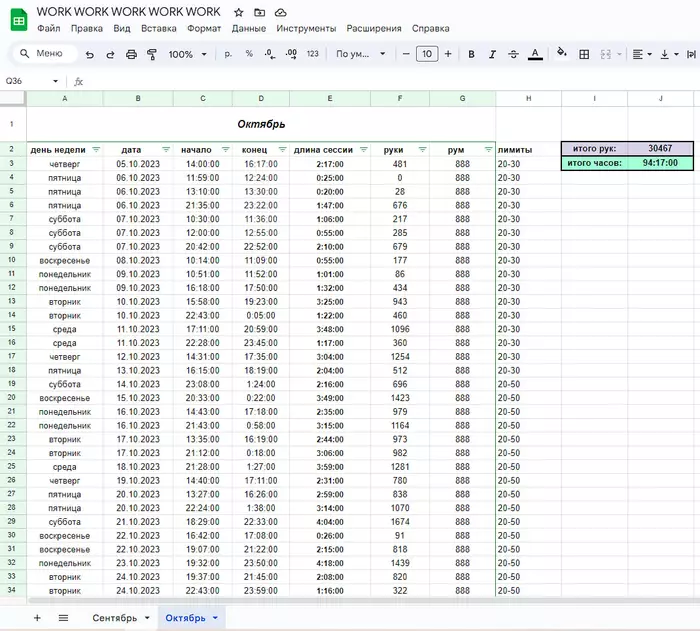Open the Формат menu

tap(204, 29)
